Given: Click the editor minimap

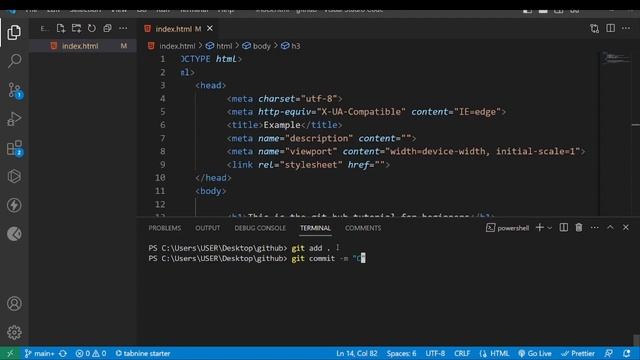Looking at the screenshot, I should click(x=616, y=58).
